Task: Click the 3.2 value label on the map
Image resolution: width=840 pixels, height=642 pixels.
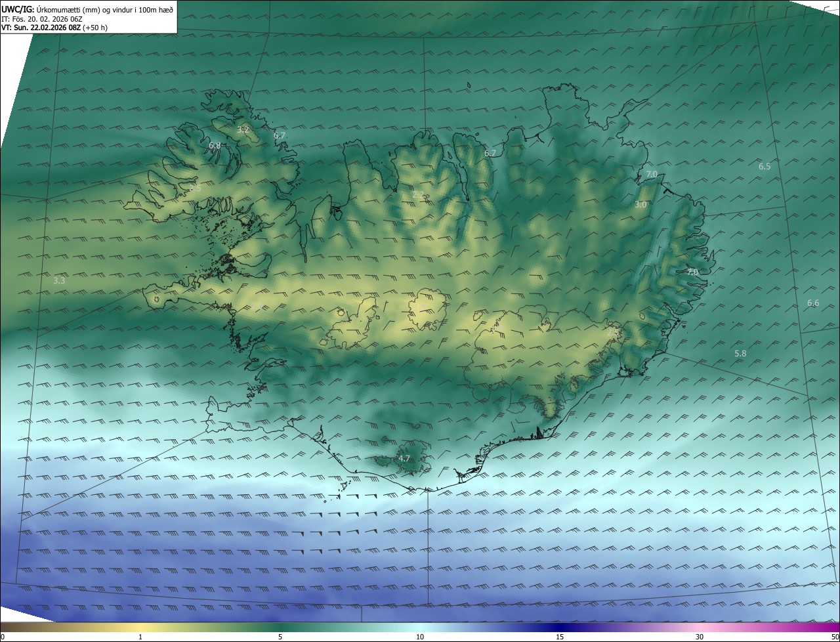Action: click(x=243, y=129)
